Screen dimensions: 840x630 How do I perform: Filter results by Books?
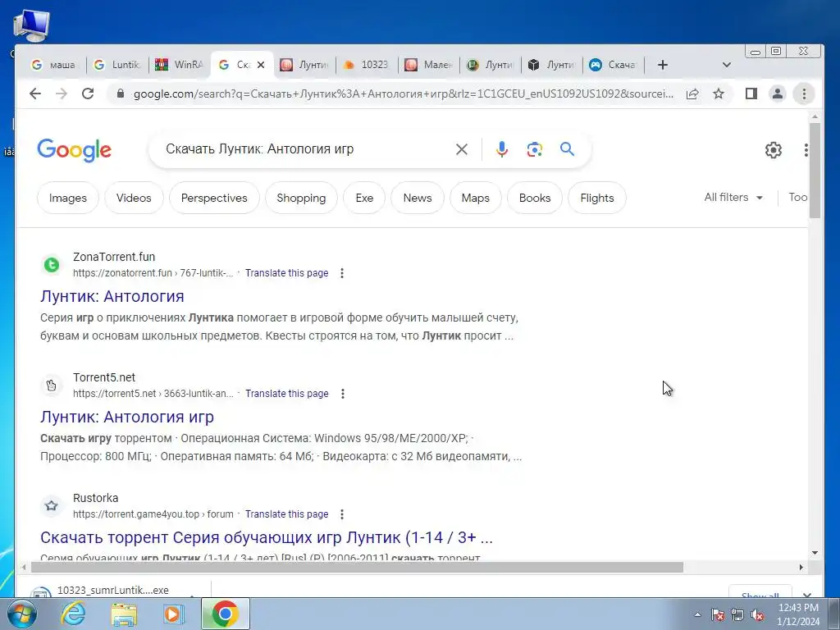click(535, 198)
